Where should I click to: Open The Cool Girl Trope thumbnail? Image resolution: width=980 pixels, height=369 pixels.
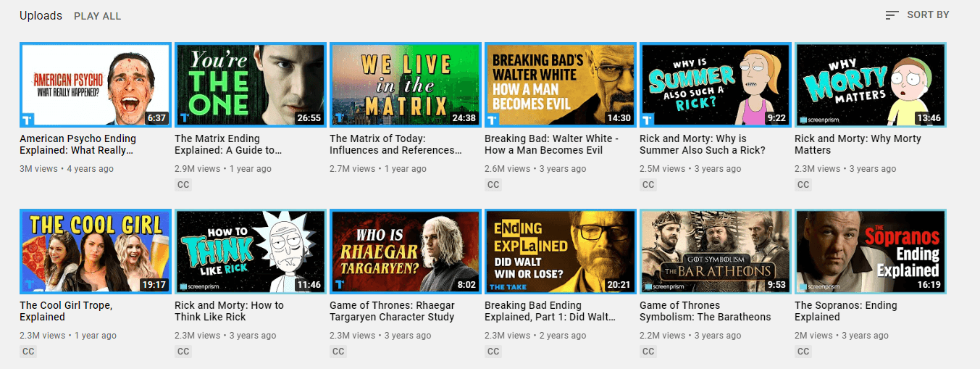click(x=96, y=252)
